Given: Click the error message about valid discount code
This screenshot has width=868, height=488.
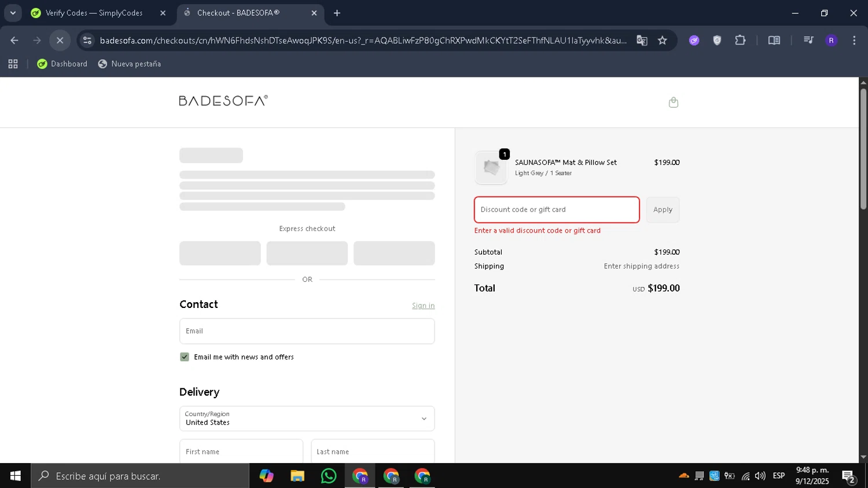Looking at the screenshot, I should 538,230.
